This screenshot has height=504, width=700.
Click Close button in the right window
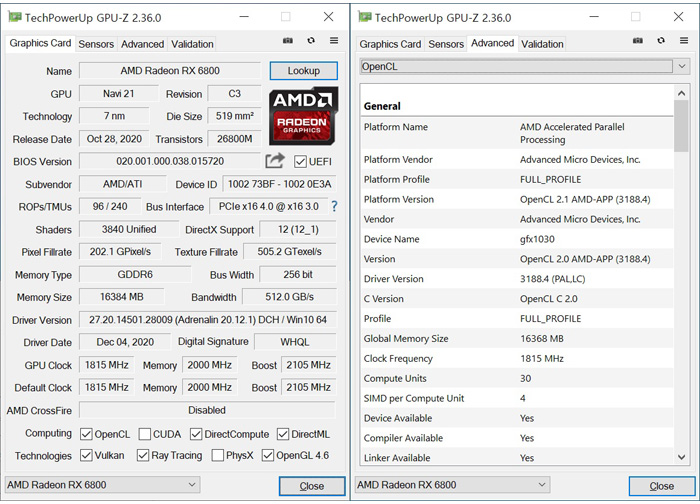pyautogui.click(x=661, y=486)
